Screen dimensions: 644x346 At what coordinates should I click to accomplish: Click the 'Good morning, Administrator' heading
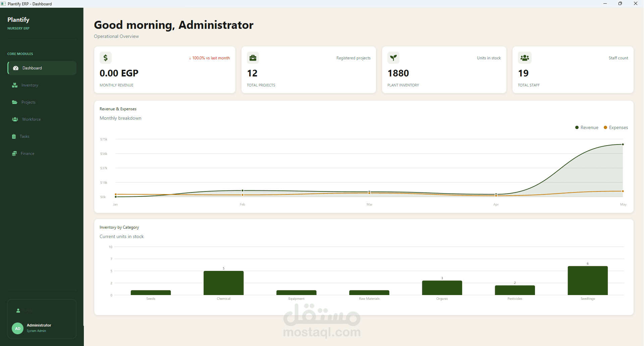(x=174, y=25)
